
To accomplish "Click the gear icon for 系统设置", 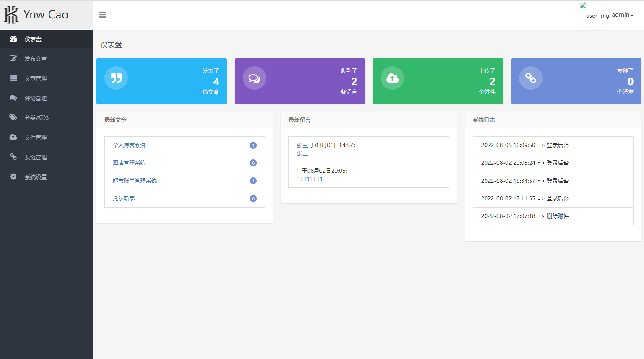I will pyautogui.click(x=13, y=177).
